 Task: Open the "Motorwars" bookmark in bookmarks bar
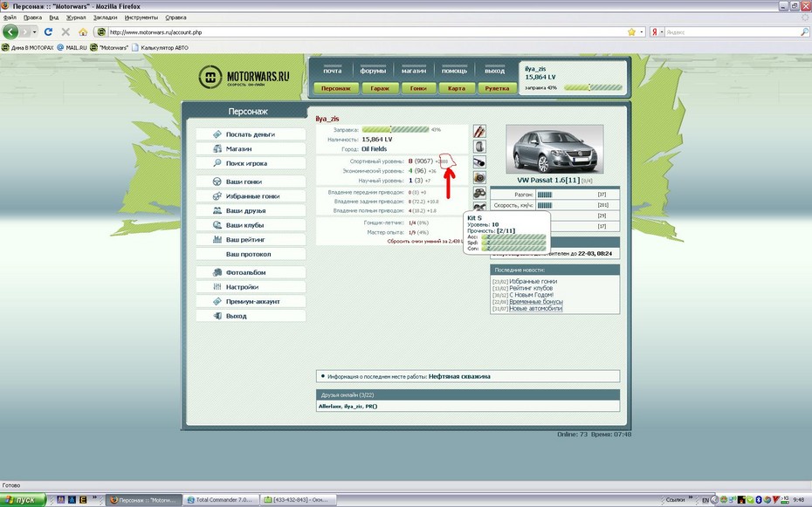click(109, 48)
